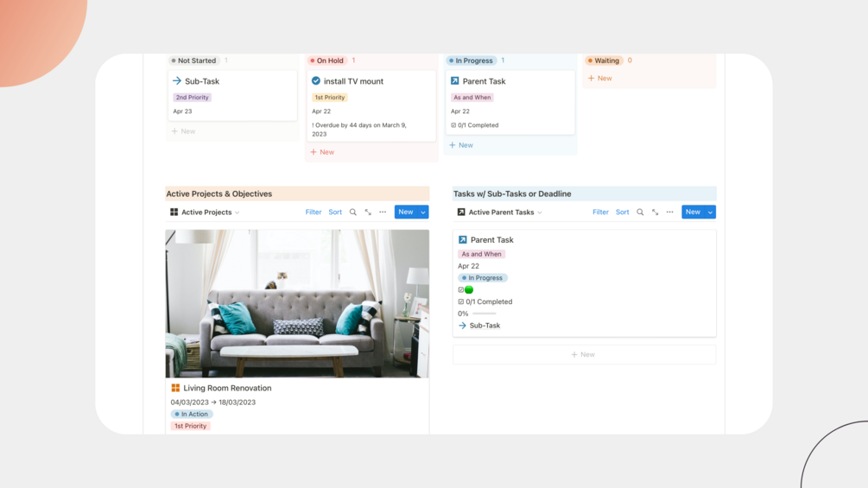Click the Sub-Task arrow icon in Not Started
Screen dimensions: 868x488
click(176, 81)
